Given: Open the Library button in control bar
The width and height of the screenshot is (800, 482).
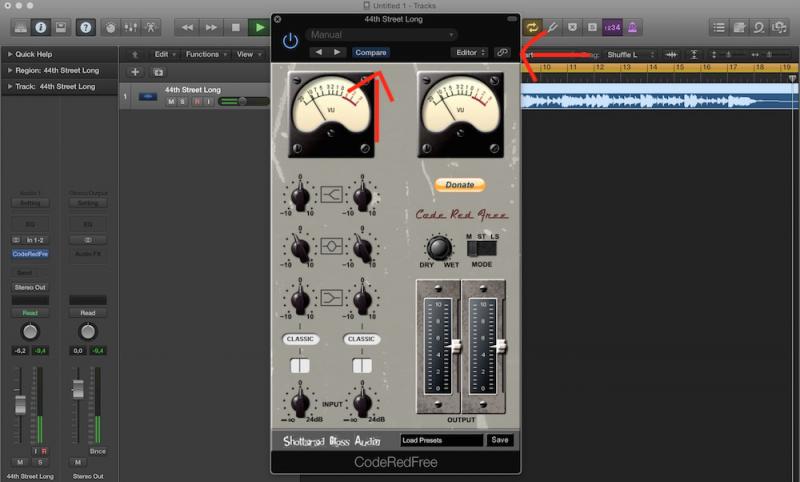Looking at the screenshot, I should (x=20, y=27).
